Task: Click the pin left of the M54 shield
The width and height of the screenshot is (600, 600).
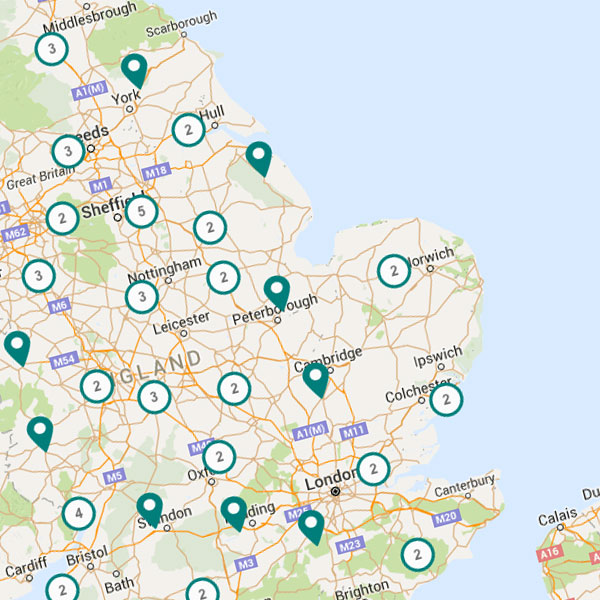Action: 17,349
